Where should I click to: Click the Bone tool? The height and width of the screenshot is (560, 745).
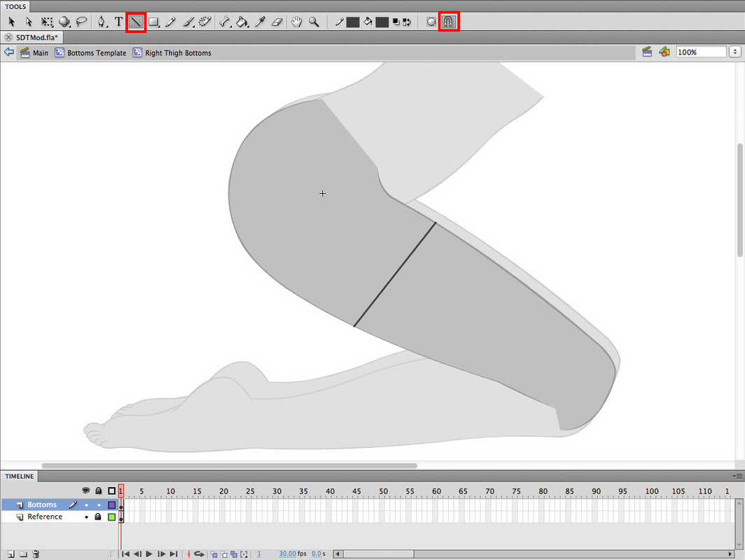(225, 22)
